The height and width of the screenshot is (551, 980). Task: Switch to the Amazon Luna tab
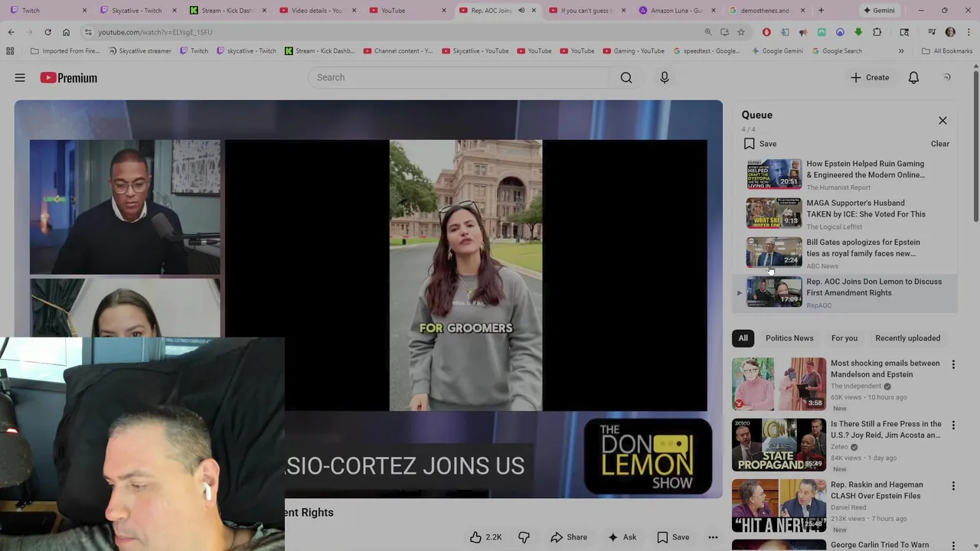(x=677, y=11)
